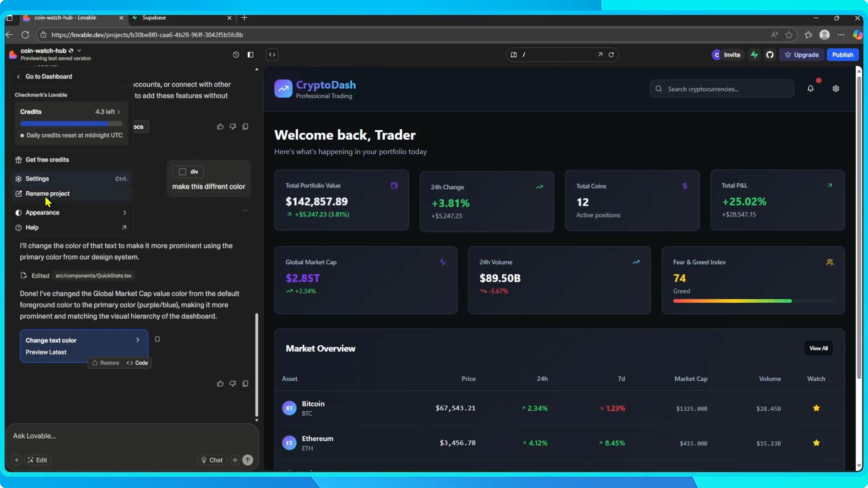Toggle Edit select mode button
This screenshot has height=488, width=868.
pyautogui.click(x=38, y=460)
